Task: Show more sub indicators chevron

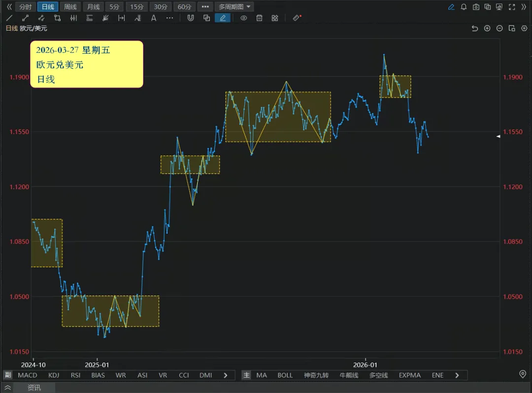Action: coord(226,375)
